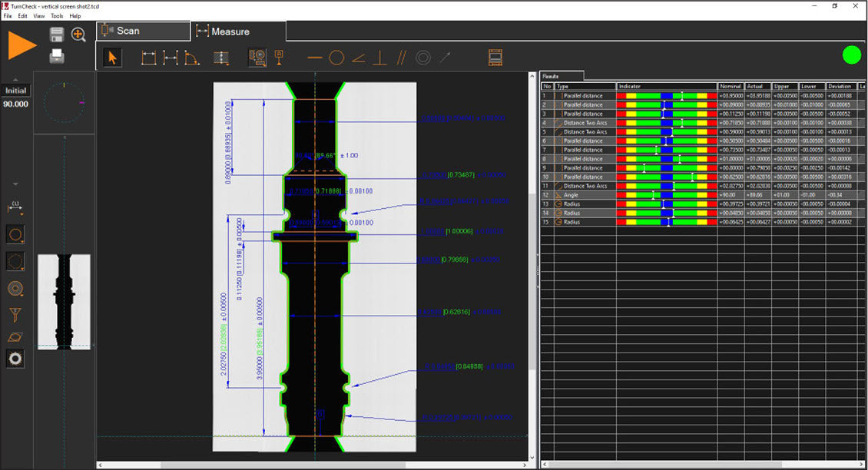
Task: Select the perpendicularity tool
Action: point(379,58)
